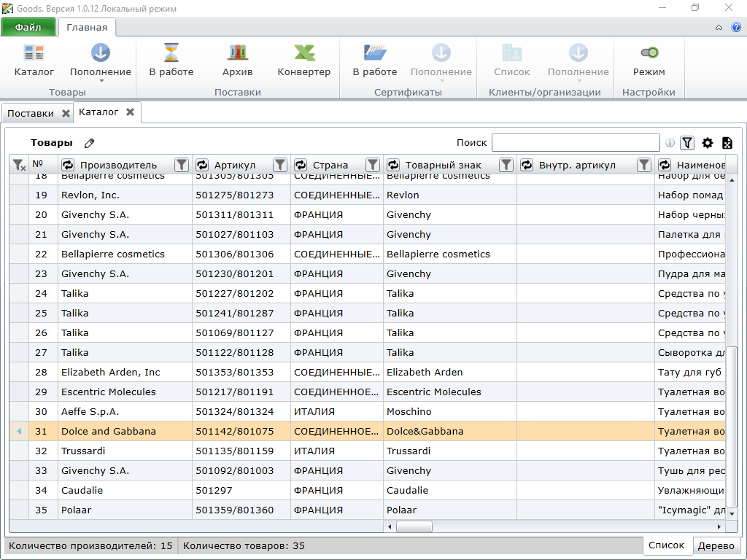Image resolution: width=747 pixels, height=560 pixels.
Task: Click the scroll down arrow of table
Action: click(732, 514)
